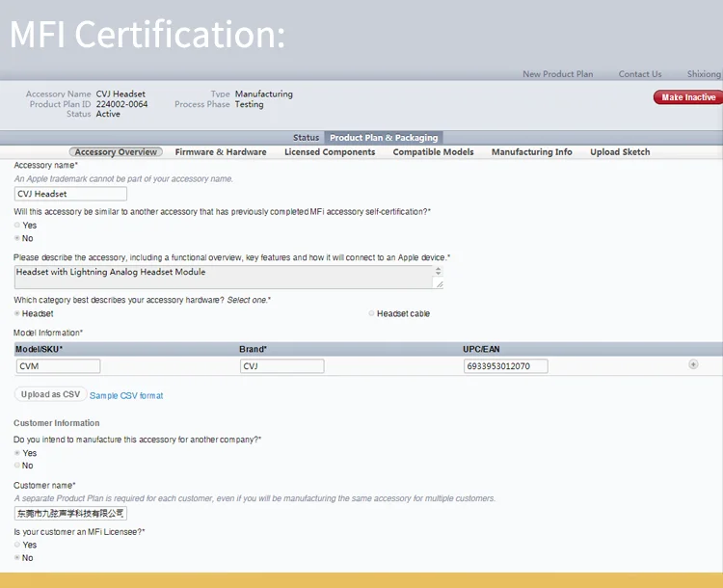Select No for customer MFi Licensee

[x=17, y=557]
